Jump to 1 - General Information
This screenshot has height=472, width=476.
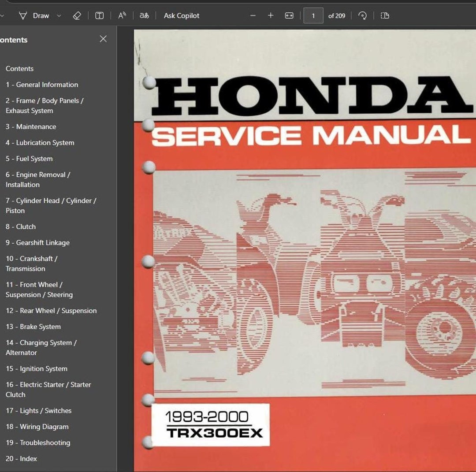pyautogui.click(x=42, y=85)
